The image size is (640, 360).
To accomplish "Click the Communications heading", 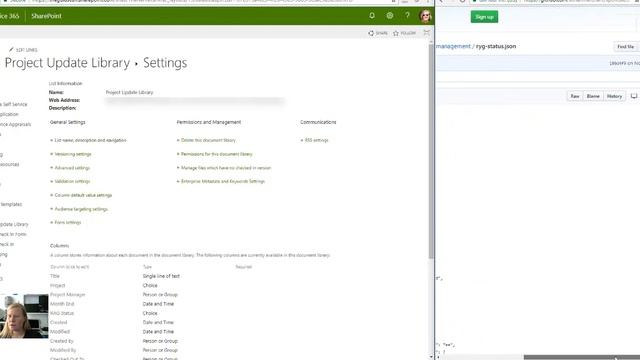I will [x=318, y=122].
